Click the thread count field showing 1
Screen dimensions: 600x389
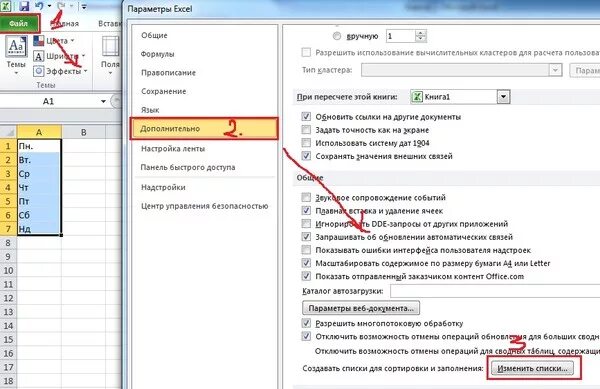401,36
